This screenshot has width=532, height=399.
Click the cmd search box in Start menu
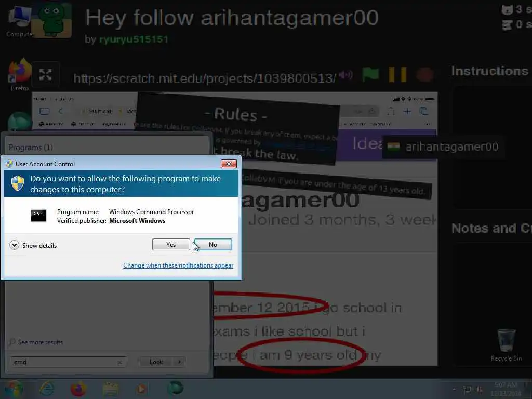(68, 362)
